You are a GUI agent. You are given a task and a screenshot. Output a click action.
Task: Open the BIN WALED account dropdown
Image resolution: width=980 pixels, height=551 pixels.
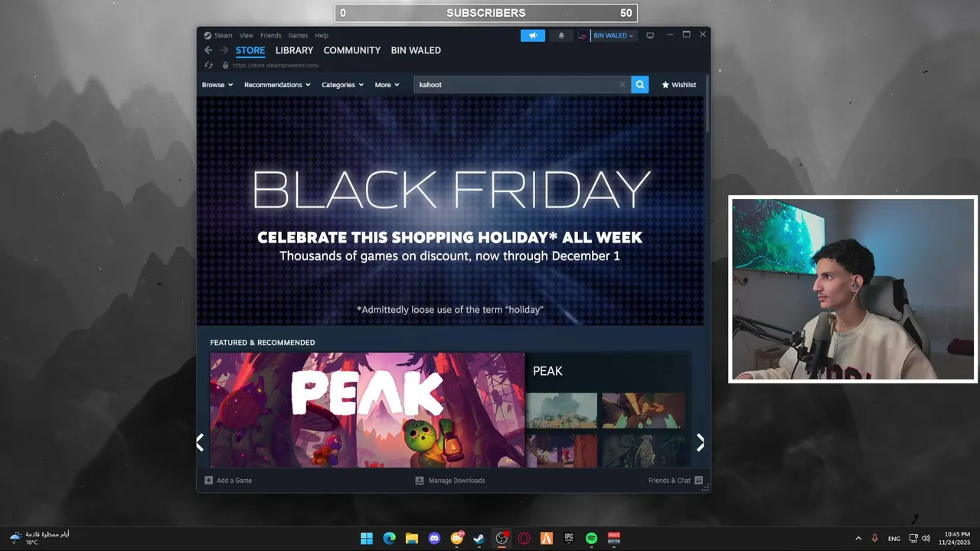point(613,35)
